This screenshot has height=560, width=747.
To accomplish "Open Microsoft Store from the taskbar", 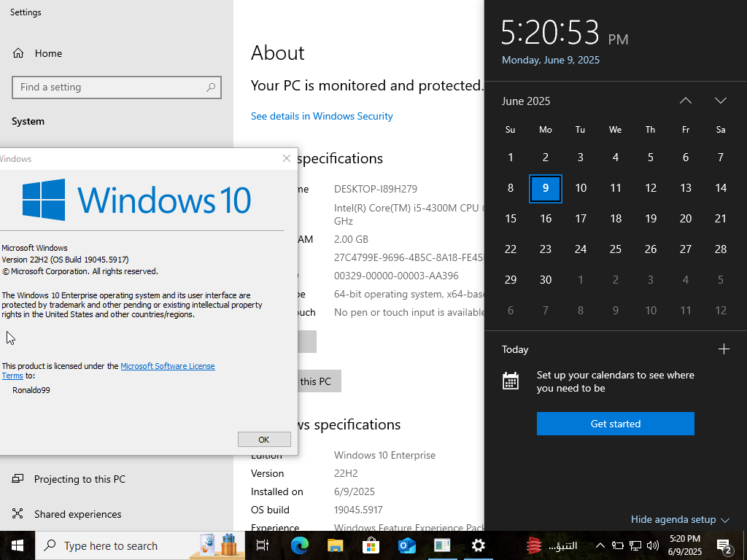I will tap(371, 545).
